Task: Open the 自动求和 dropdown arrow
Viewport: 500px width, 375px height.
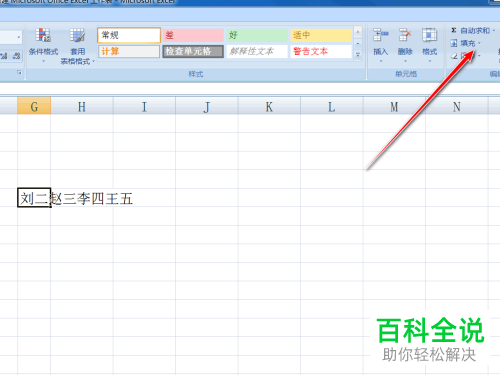Action: [494, 31]
